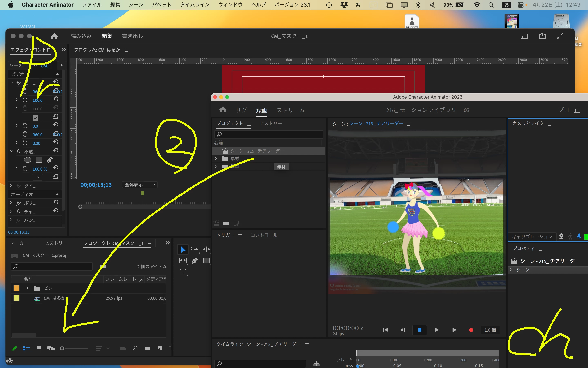Switch to the リグ workspace tab

tap(242, 110)
